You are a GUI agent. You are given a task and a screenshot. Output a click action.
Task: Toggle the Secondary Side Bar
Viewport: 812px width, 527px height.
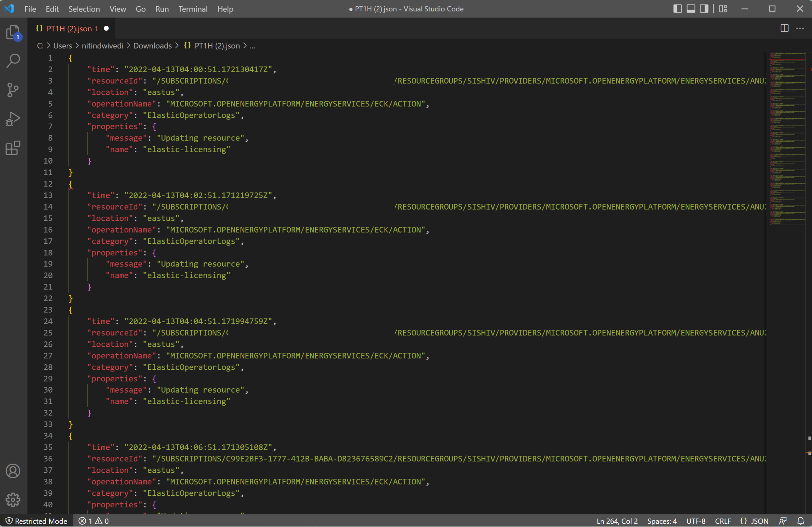[704, 9]
